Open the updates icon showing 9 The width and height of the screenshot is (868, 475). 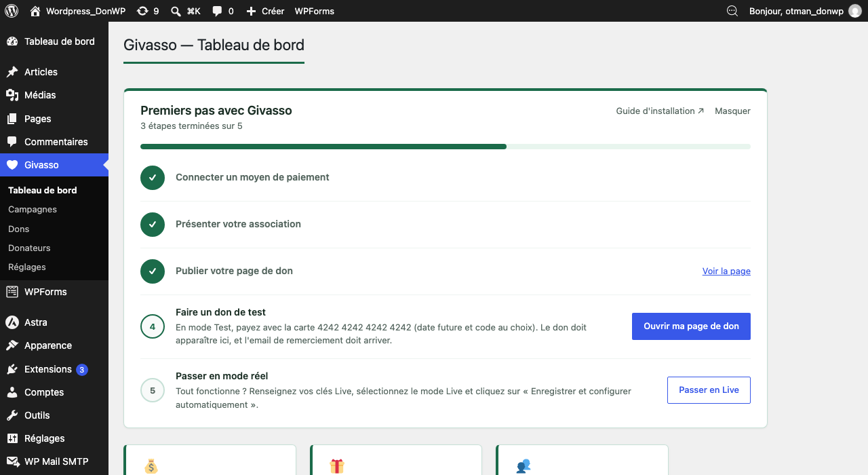(x=142, y=11)
